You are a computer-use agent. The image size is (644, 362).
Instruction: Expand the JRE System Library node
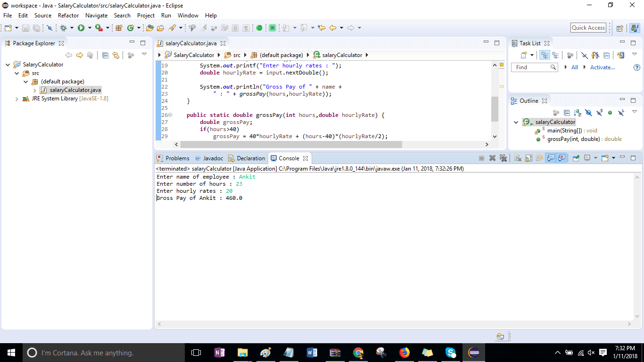tap(16, 99)
